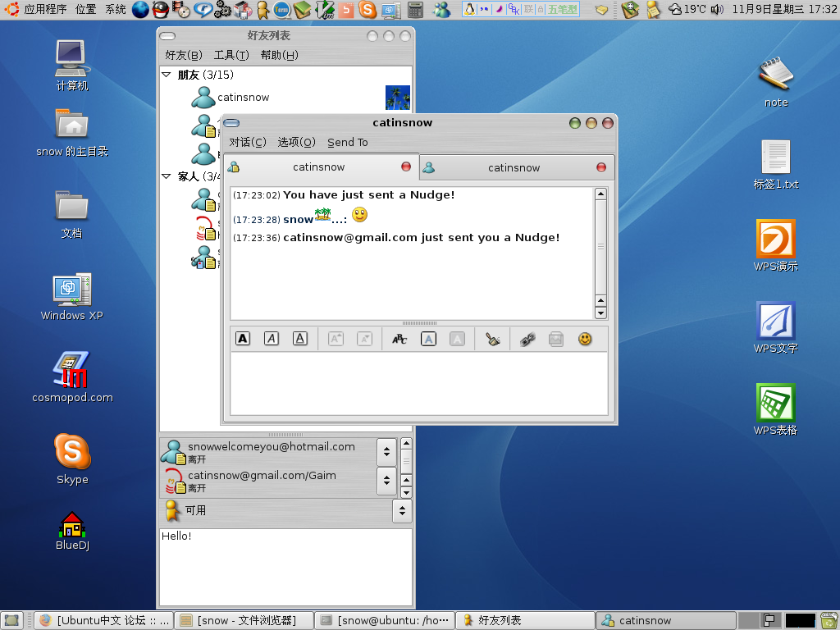840x630 pixels.
Task: Open the WPS演示 desktop icon
Action: pyautogui.click(x=776, y=246)
